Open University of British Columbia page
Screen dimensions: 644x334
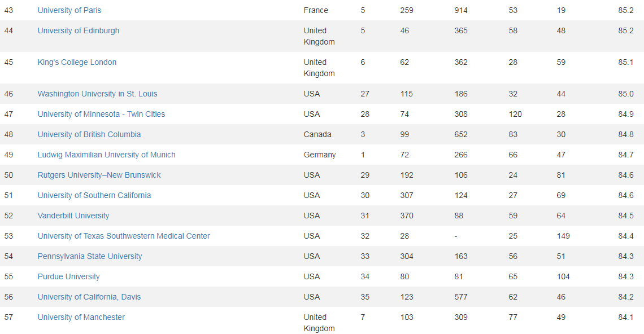(89, 135)
